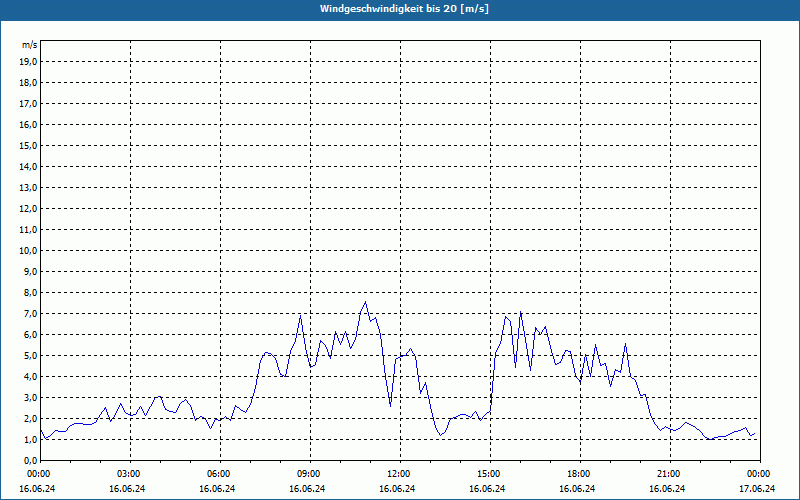Select the 13,0 axis value
The image size is (800, 500).
click(28, 188)
